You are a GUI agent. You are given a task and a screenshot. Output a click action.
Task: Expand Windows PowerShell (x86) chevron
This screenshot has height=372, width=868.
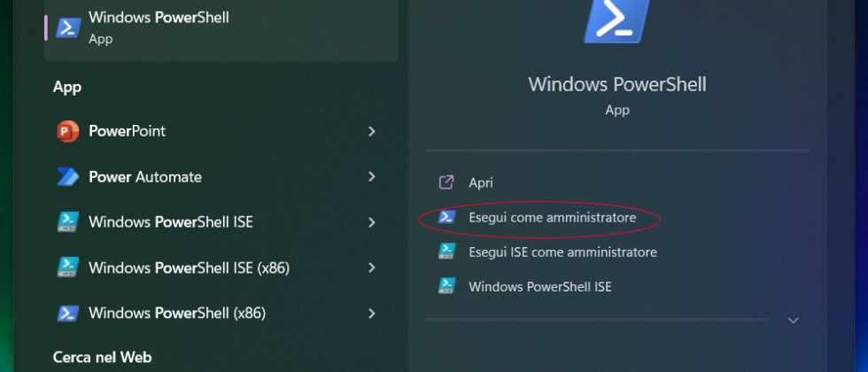click(x=372, y=313)
